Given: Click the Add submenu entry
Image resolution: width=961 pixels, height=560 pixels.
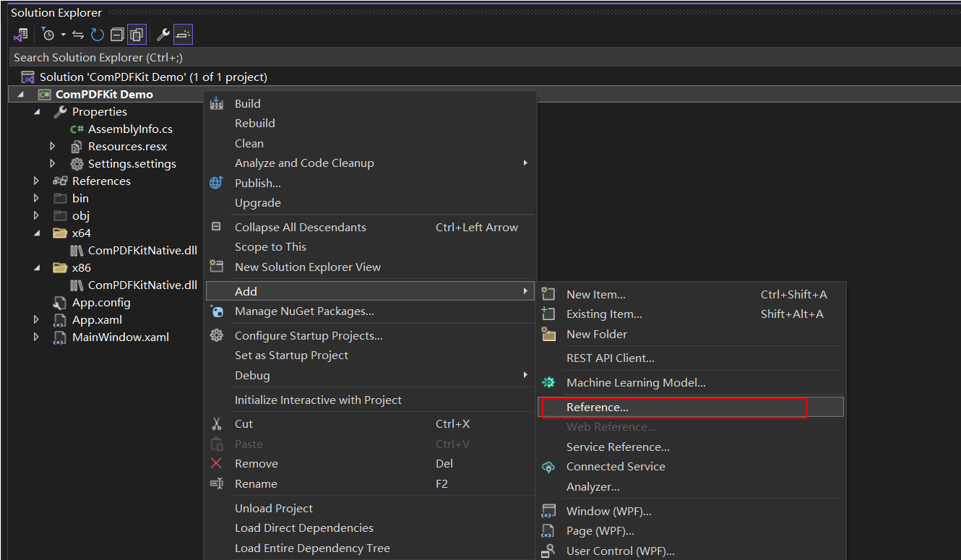Looking at the screenshot, I should click(x=370, y=291).
